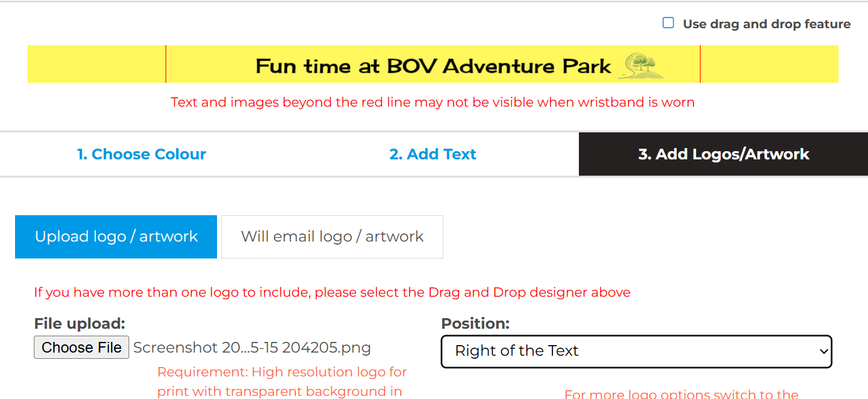The width and height of the screenshot is (868, 399).
Task: Click the chevron arrow of the Position select
Action: (x=823, y=352)
